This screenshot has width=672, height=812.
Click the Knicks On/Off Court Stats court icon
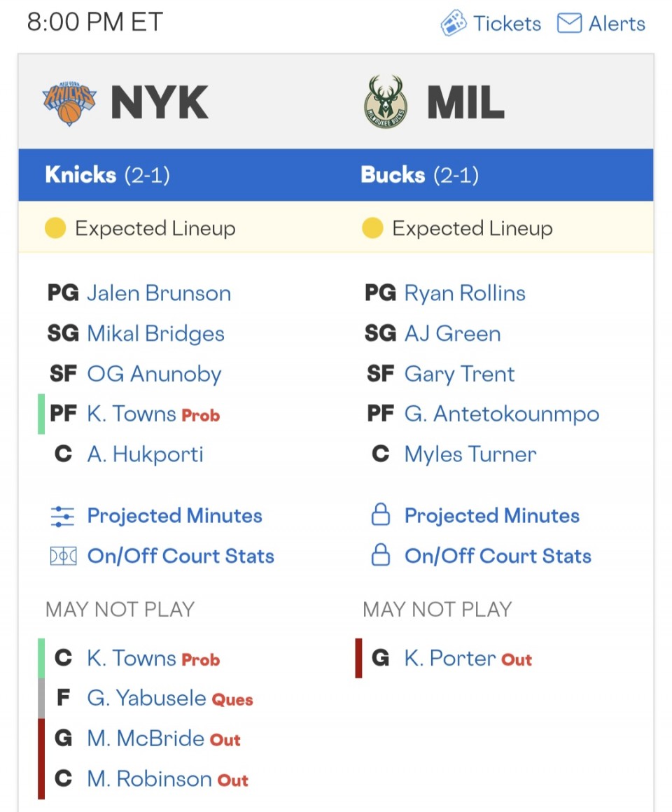63,556
